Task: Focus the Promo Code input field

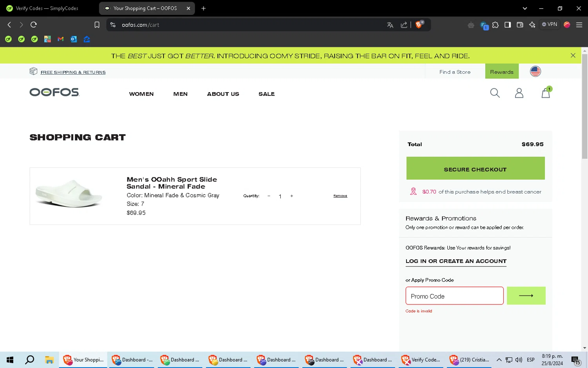Action: click(454, 296)
